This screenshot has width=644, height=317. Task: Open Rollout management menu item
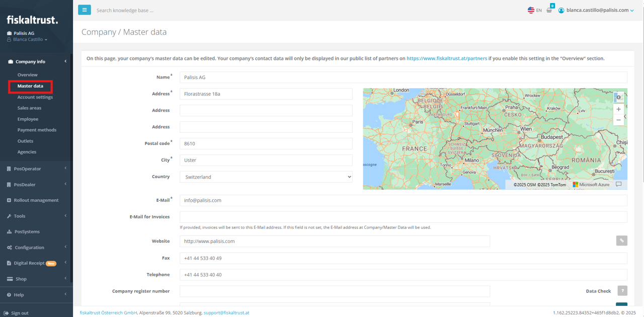36,200
